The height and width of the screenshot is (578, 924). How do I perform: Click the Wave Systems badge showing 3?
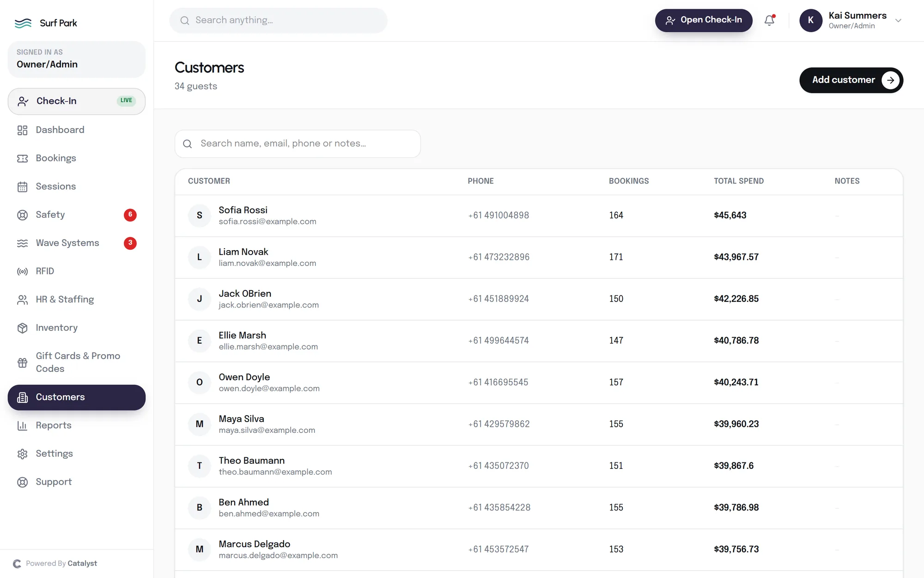(130, 243)
